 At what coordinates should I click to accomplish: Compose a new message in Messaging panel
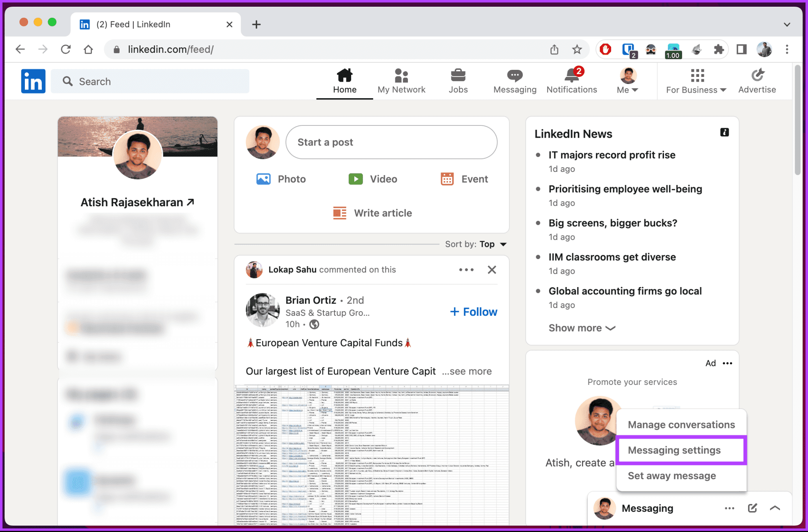pos(752,508)
